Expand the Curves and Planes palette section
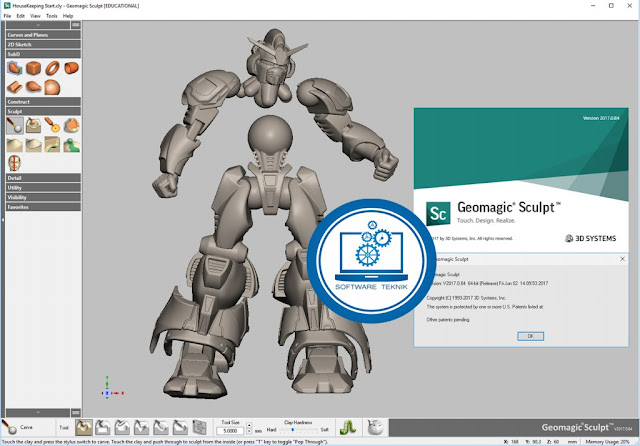This screenshot has height=446, width=640. click(x=43, y=35)
